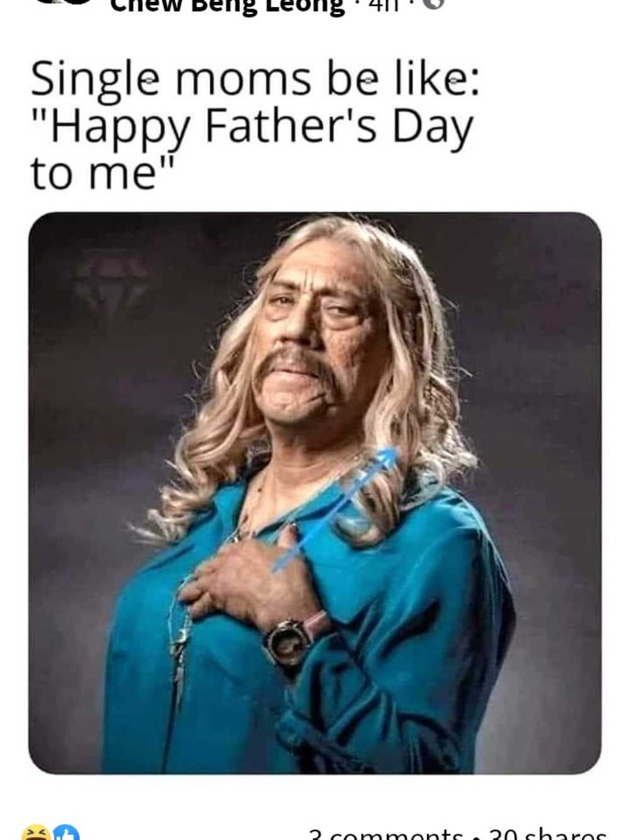The image size is (630, 840).
Task: Click the blue arrow sticker on the photo
Action: [x=335, y=507]
